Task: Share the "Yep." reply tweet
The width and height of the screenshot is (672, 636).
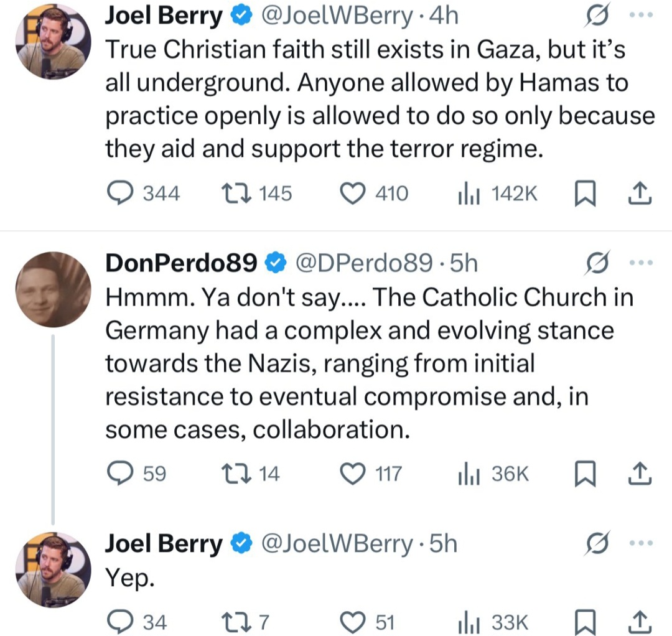Action: [x=640, y=622]
